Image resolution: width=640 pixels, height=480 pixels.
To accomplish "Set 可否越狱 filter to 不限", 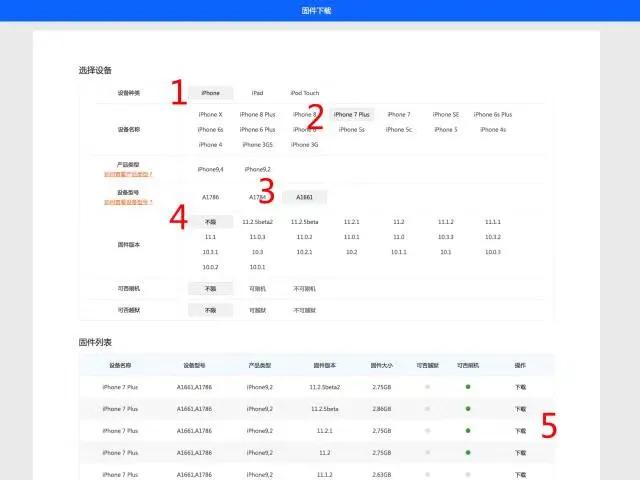I will point(210,311).
